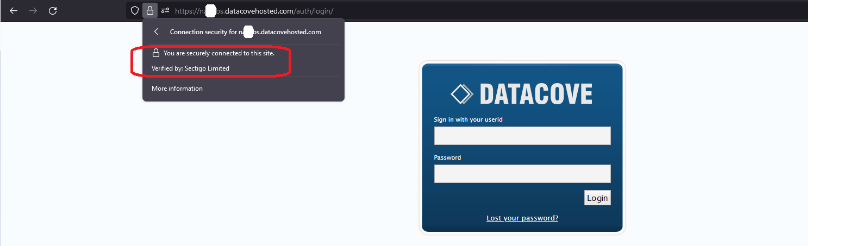868x246 pixels.
Task: Go back using the panel's chevron
Action: tap(156, 32)
